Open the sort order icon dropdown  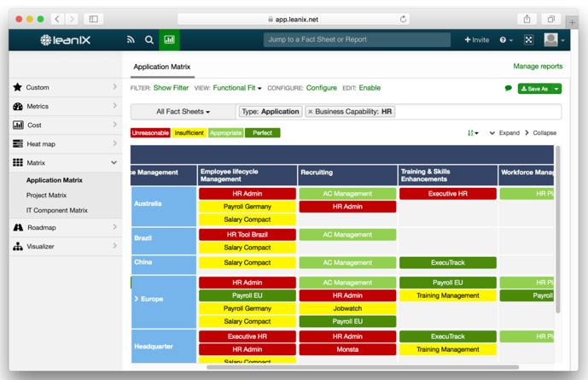[x=473, y=133]
